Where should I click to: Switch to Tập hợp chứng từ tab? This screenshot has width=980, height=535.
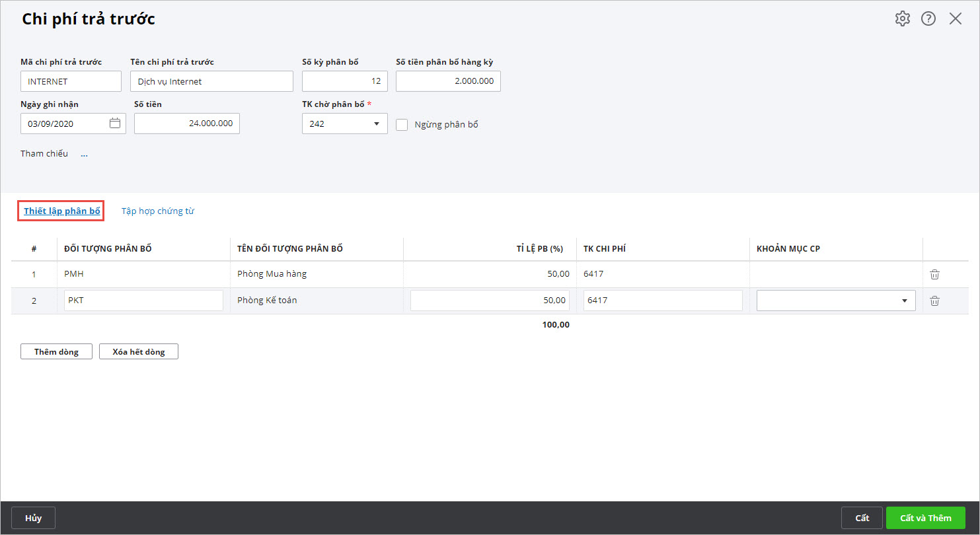[x=157, y=211]
